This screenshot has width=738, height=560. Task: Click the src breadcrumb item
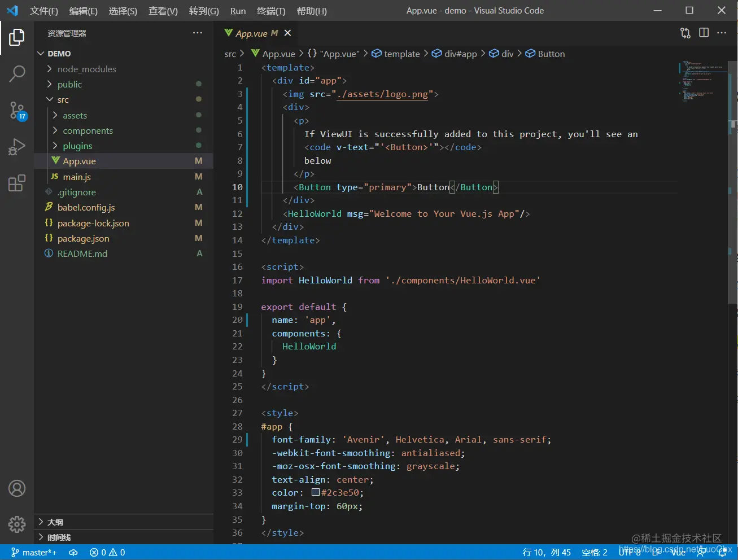(230, 54)
